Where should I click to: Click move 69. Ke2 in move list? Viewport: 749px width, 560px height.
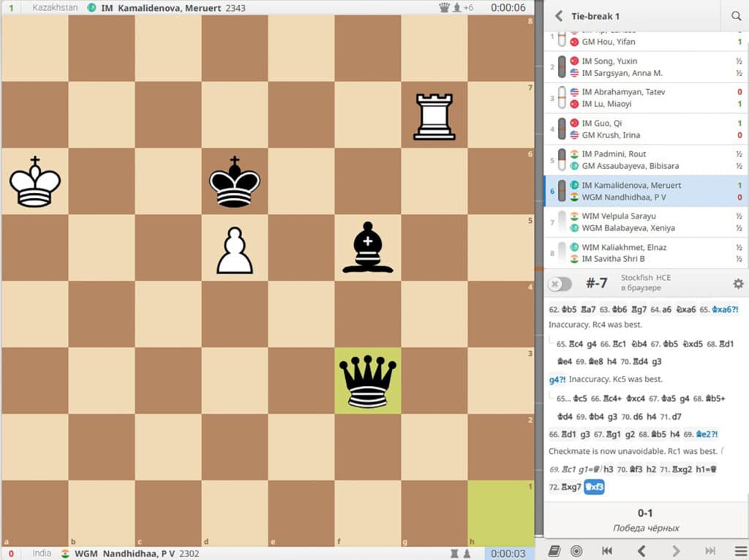[x=706, y=434]
